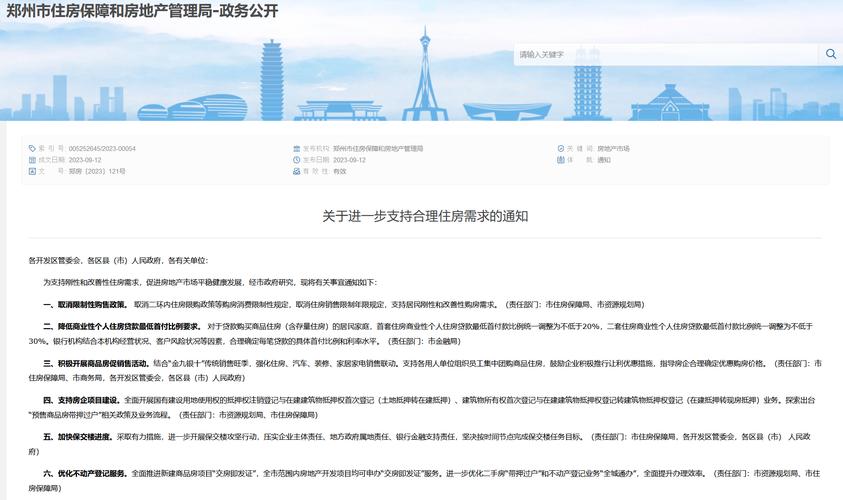Select the 成文日期 value 2023-09-12
843x500 pixels.
pos(85,160)
